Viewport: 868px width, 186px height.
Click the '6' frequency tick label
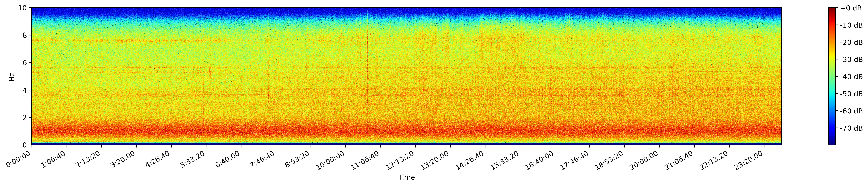click(25, 62)
